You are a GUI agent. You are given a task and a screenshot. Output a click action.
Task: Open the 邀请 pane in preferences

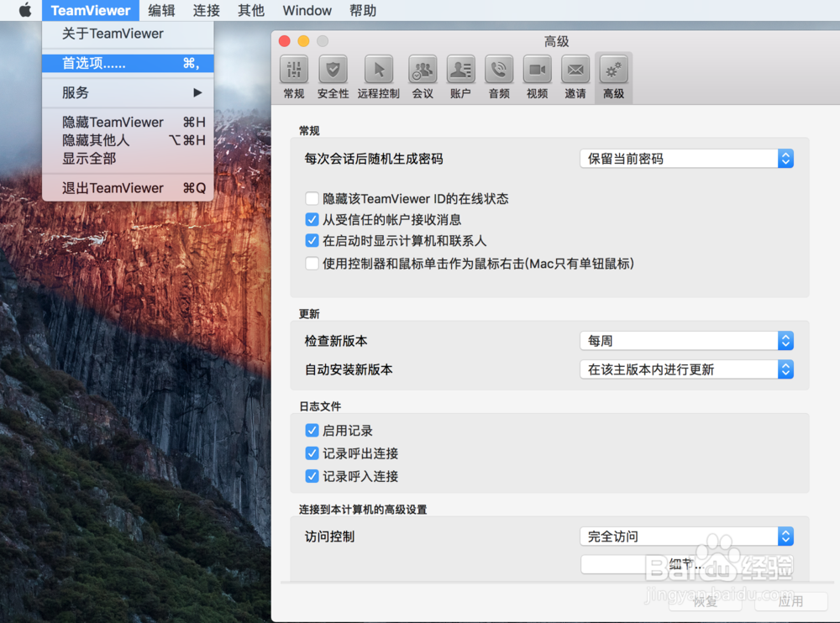click(575, 77)
